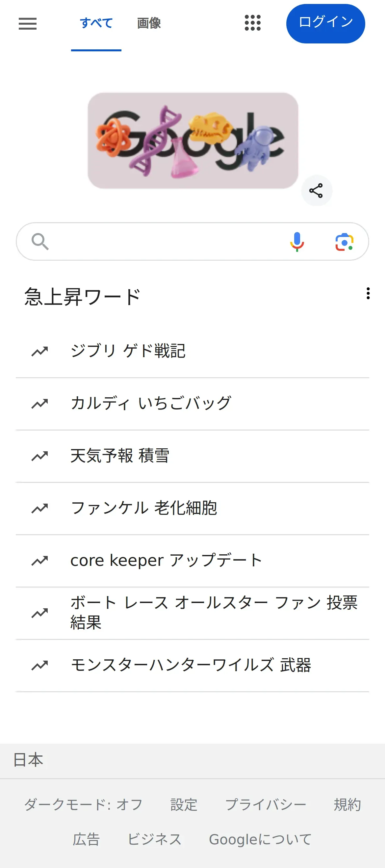Select the すべて tab
Image resolution: width=385 pixels, height=868 pixels.
(96, 24)
